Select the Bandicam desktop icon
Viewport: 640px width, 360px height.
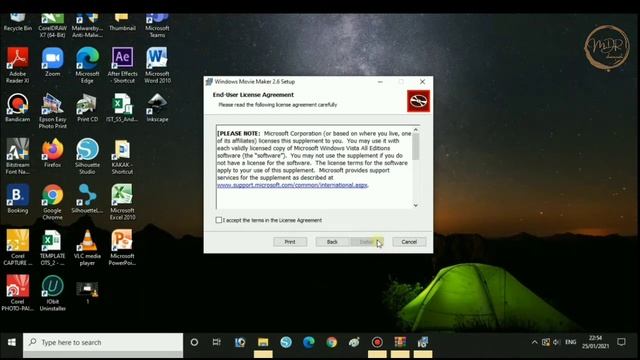click(x=18, y=108)
